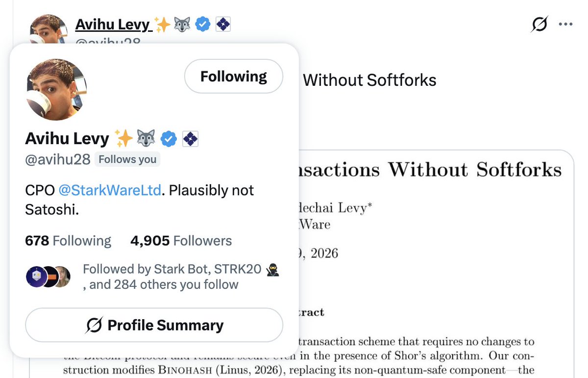Screen dimensions: 588x378
Task: Click the blue verified badge in tweet header
Action: point(203,24)
